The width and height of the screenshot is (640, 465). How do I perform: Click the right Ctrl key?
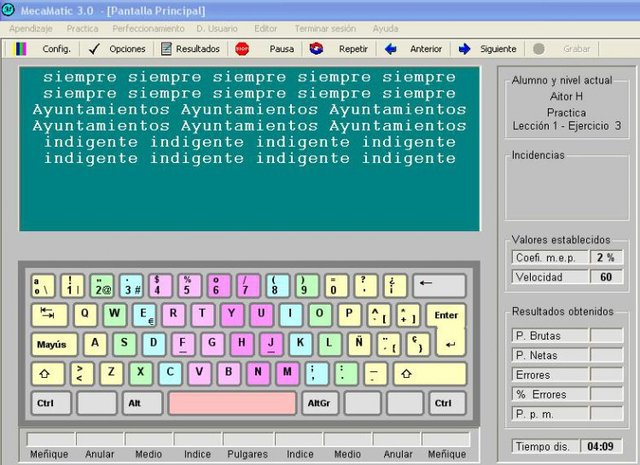click(x=447, y=403)
